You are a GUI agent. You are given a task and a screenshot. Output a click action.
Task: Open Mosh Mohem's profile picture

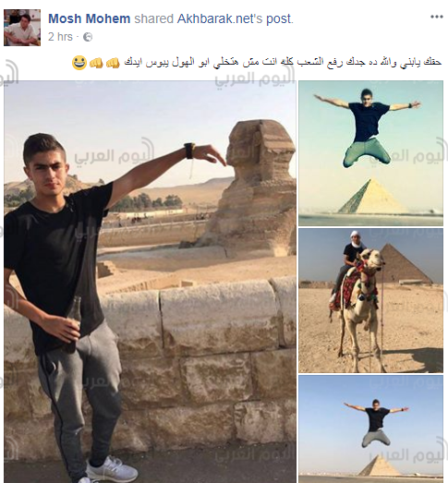(22, 28)
